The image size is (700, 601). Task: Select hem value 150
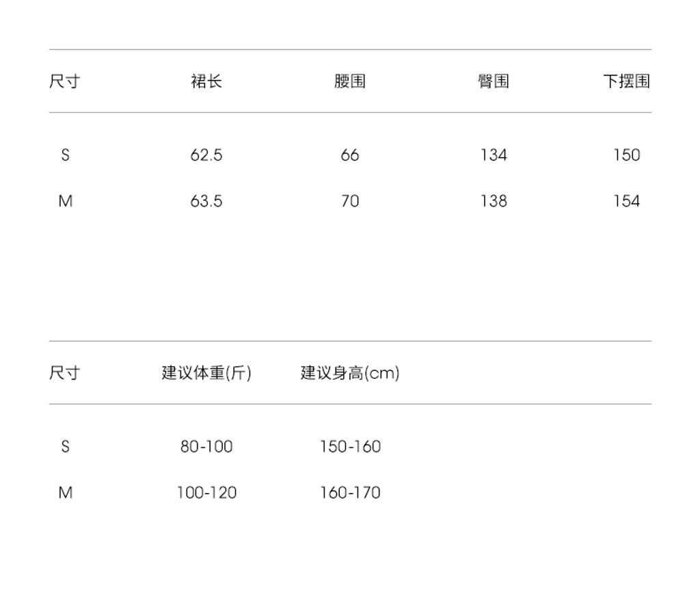click(626, 155)
